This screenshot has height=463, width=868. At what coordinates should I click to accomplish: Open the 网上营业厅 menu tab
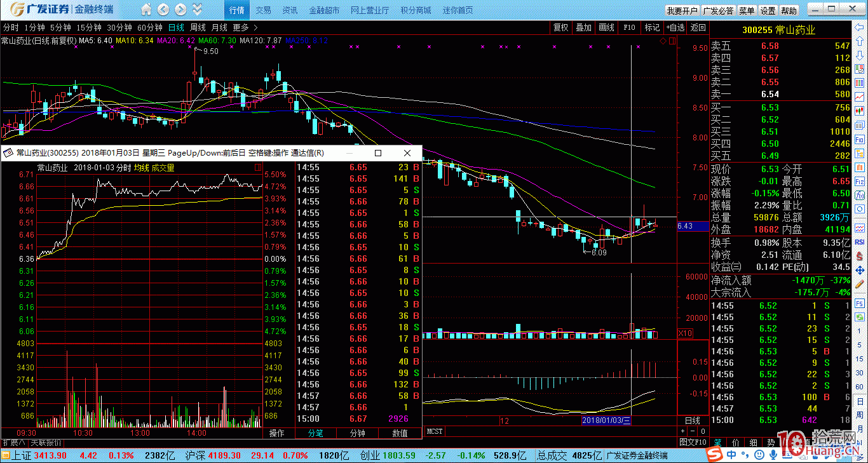pos(370,10)
